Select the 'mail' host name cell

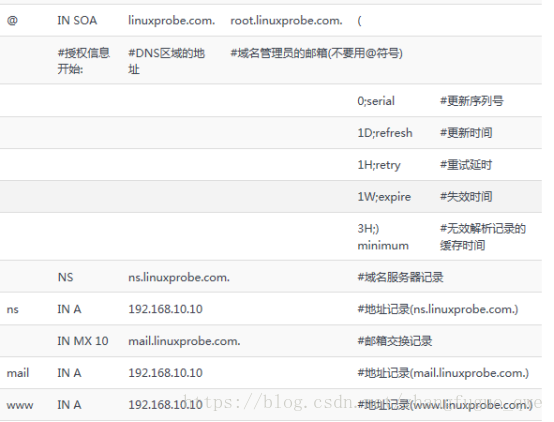tap(18, 373)
